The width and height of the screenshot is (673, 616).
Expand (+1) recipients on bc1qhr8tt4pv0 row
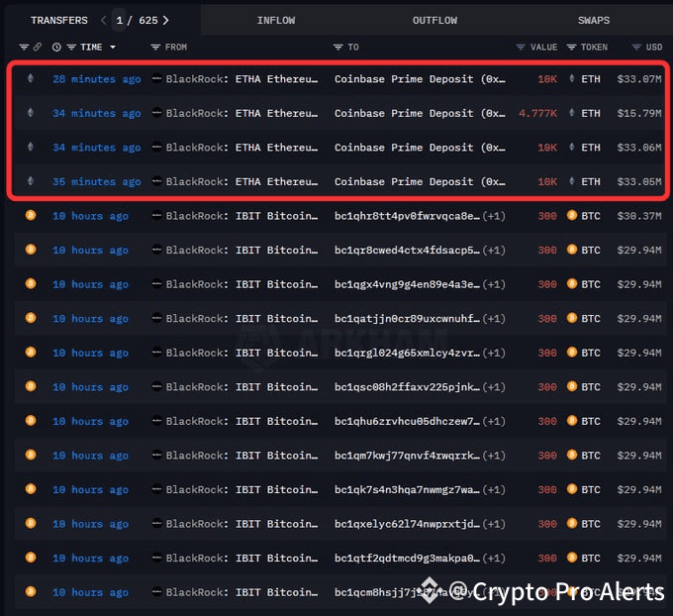(494, 216)
